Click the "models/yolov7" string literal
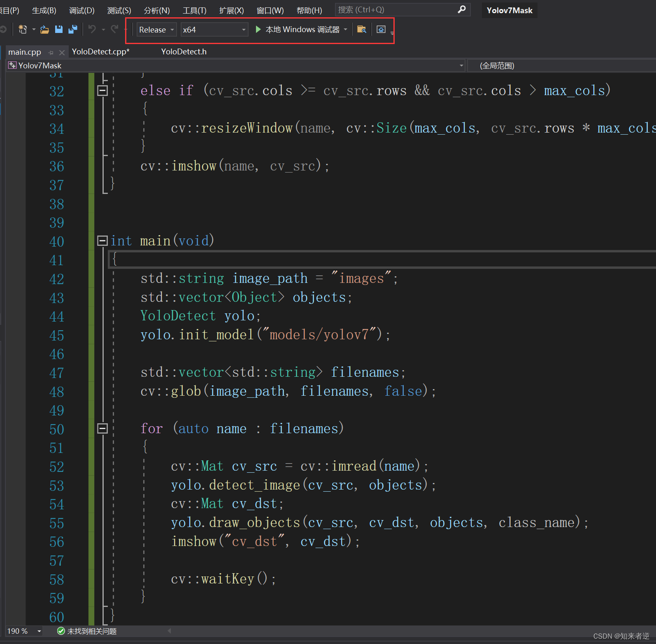Viewport: 656px width, 644px height. pos(319,334)
